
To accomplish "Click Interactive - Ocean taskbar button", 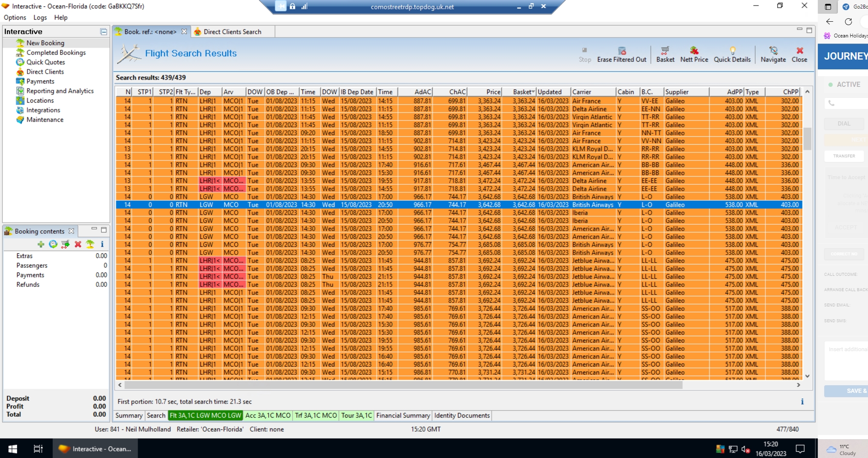I will (x=95, y=449).
